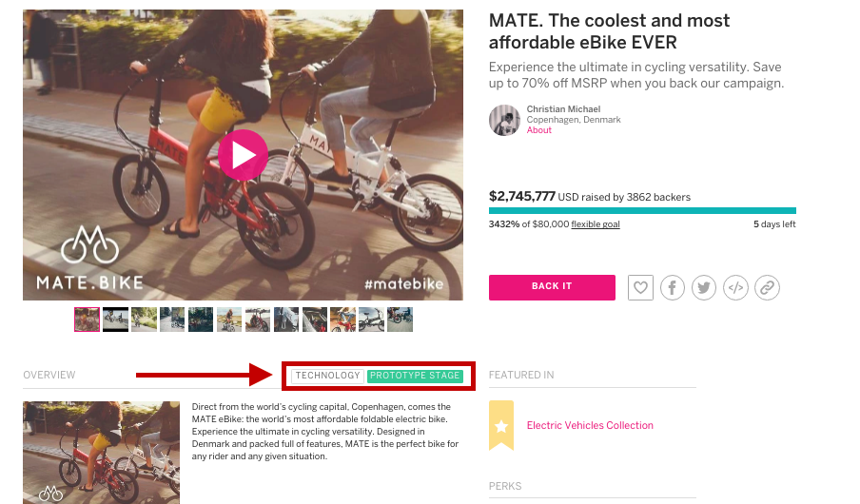This screenshot has width=860, height=504.
Task: Click the MATE.BIKE logo in the video
Action: pyautogui.click(x=89, y=258)
